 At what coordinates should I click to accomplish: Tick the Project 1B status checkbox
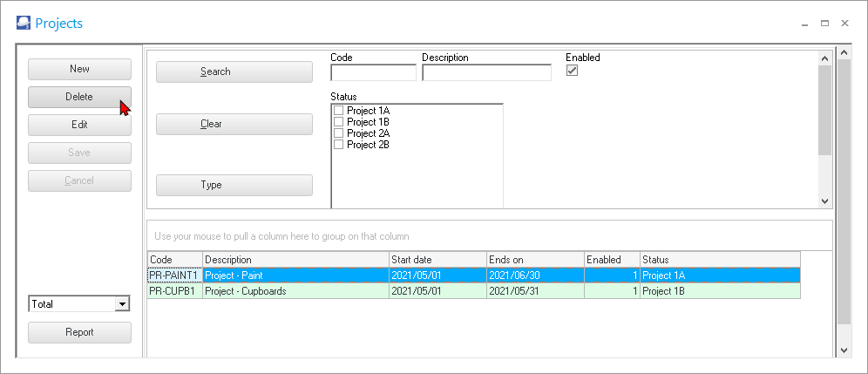click(x=339, y=122)
